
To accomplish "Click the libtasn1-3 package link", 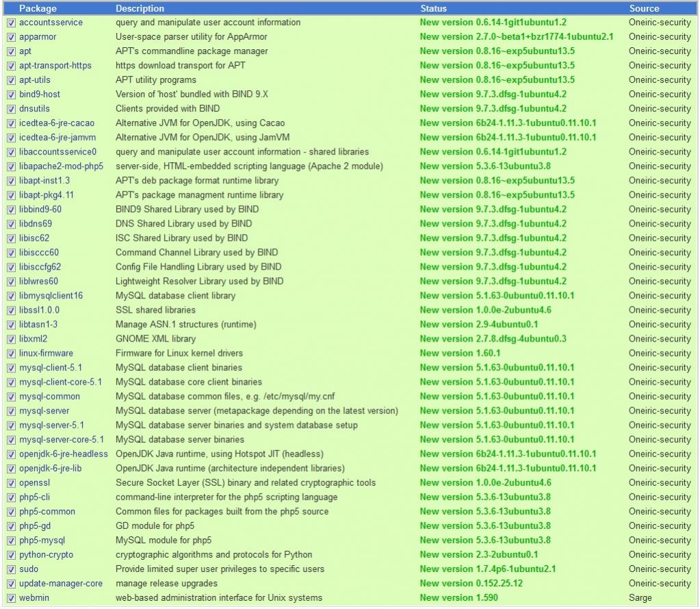I will click(38, 324).
